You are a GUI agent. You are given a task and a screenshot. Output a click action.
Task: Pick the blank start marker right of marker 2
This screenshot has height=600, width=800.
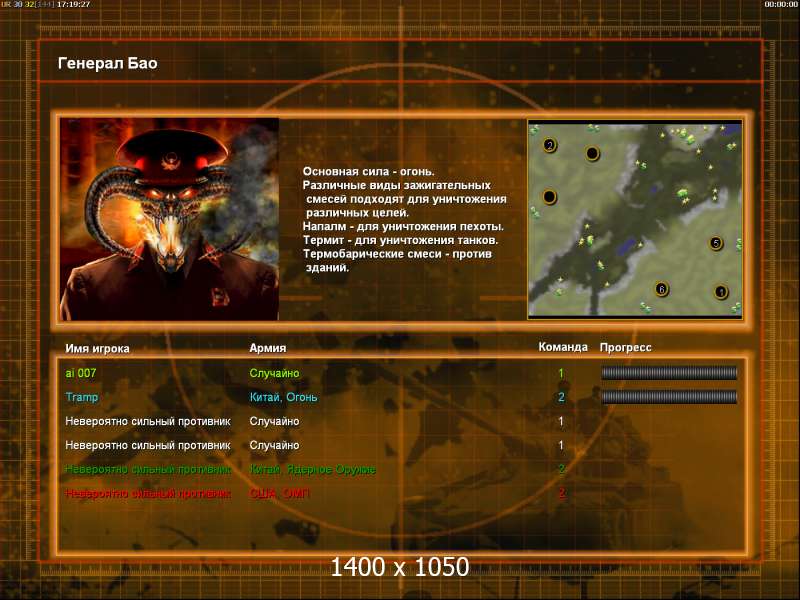tap(592, 153)
